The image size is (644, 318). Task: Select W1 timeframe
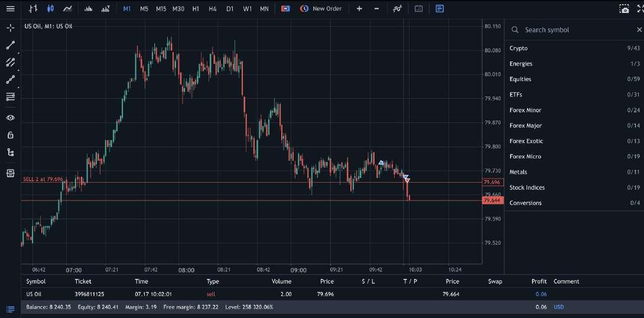[x=247, y=9]
